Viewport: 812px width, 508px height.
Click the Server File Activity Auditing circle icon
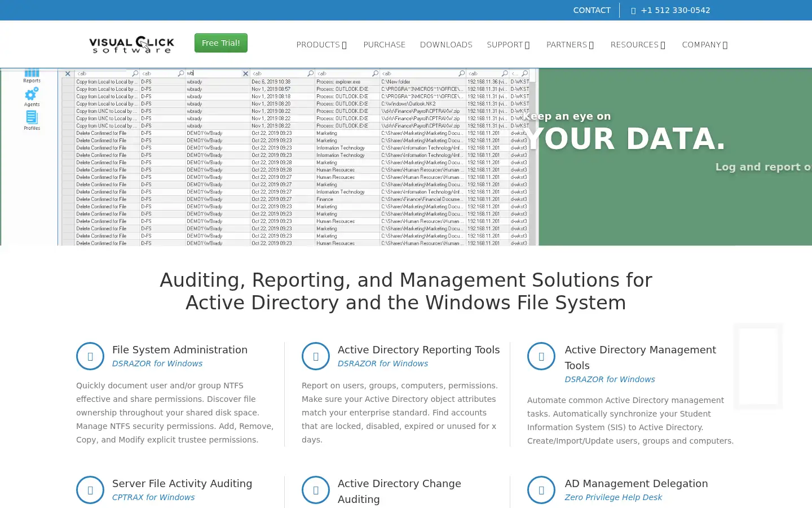90,490
